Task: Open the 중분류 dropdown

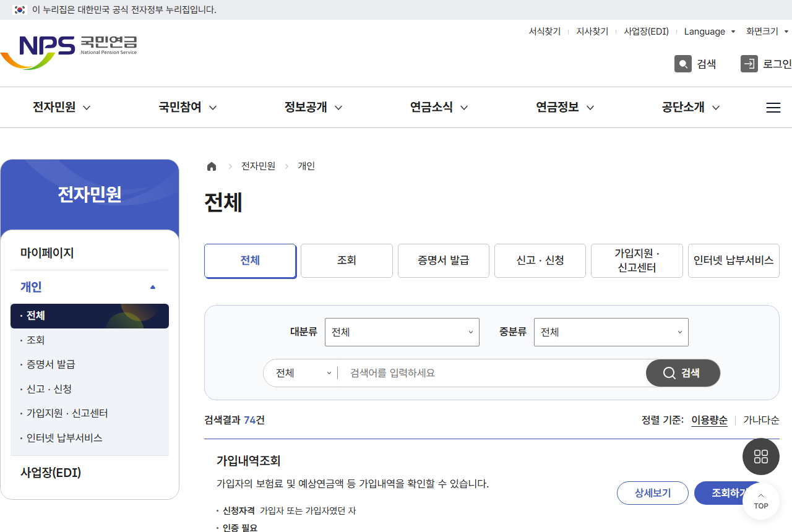Action: [611, 332]
